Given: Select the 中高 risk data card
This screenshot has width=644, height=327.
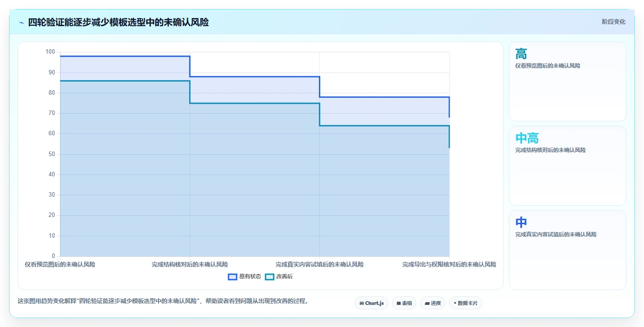Looking at the screenshot, I should [x=567, y=166].
